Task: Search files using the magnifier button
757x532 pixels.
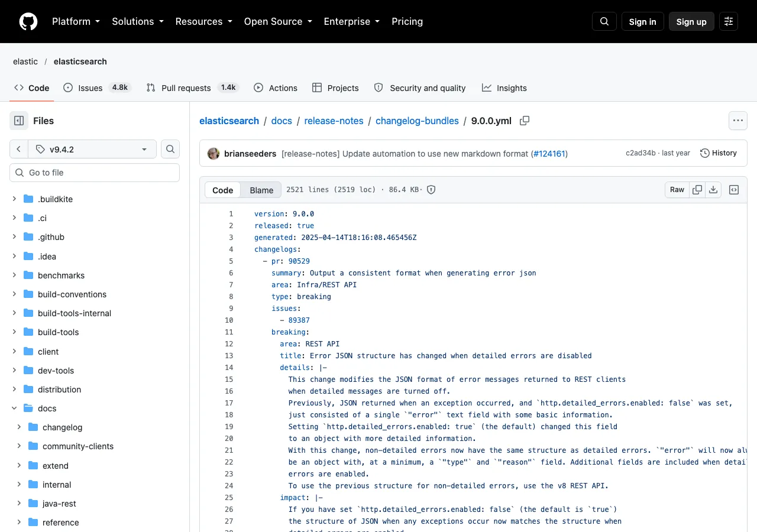Action: coord(170,149)
